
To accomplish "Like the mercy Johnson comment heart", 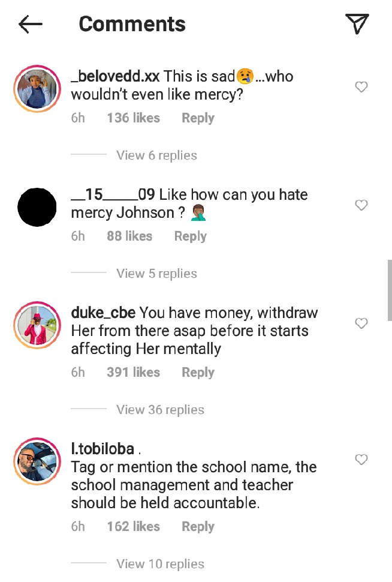I will pyautogui.click(x=361, y=205).
